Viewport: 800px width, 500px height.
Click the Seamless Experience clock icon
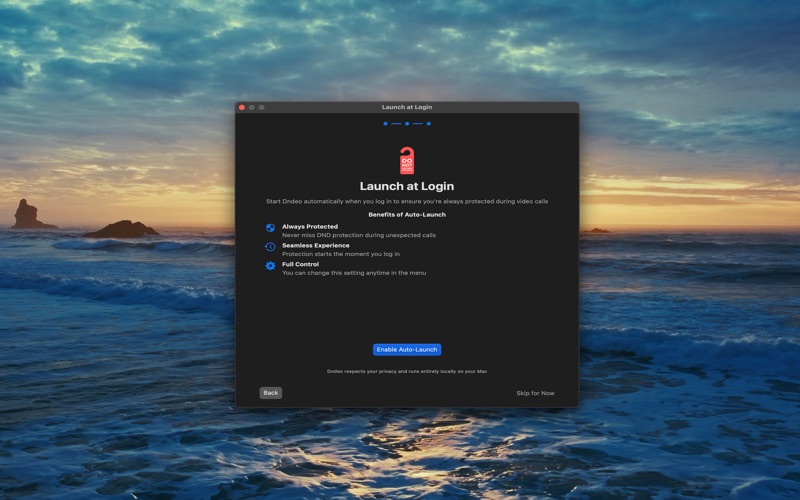pyautogui.click(x=270, y=247)
